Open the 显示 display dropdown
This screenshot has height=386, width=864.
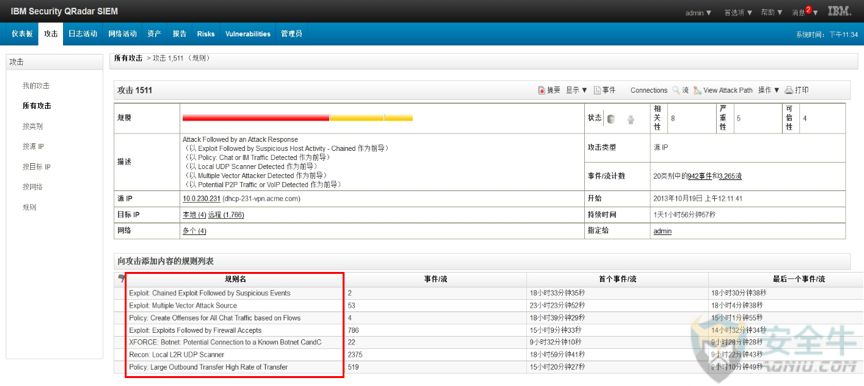tap(576, 90)
